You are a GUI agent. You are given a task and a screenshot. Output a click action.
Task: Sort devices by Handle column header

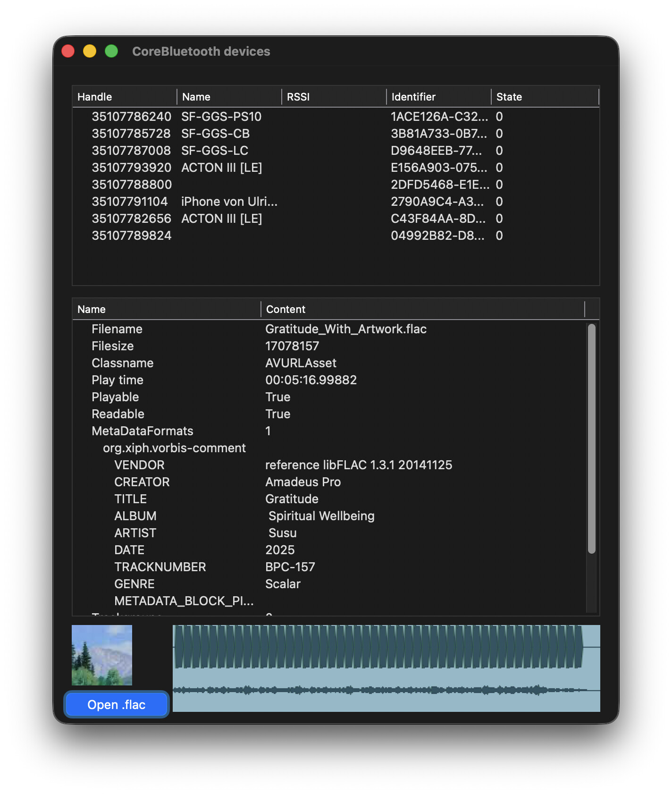(x=124, y=97)
